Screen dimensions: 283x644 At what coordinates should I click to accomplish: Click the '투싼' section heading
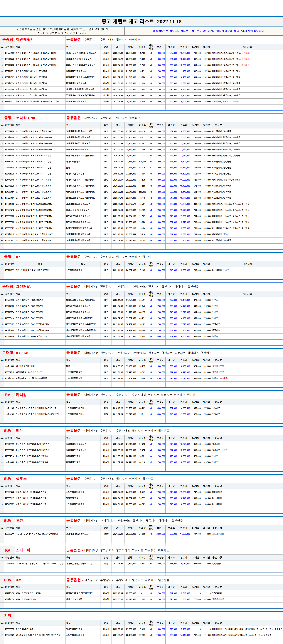click(x=20, y=521)
